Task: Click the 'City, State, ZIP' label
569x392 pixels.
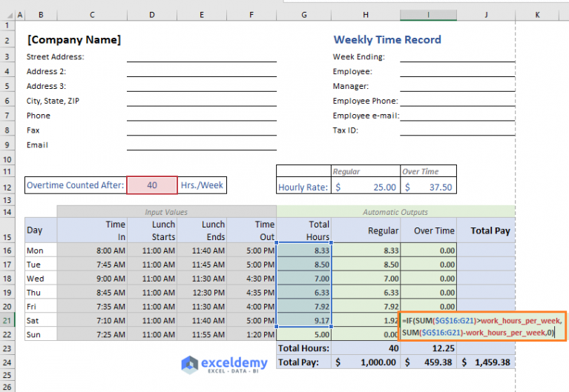Action: (53, 102)
